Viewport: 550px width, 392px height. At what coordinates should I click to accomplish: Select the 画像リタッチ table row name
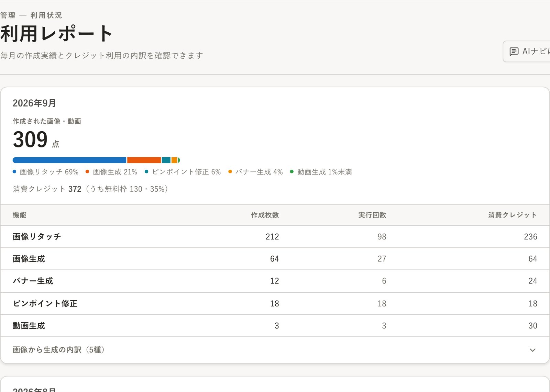pyautogui.click(x=37, y=237)
